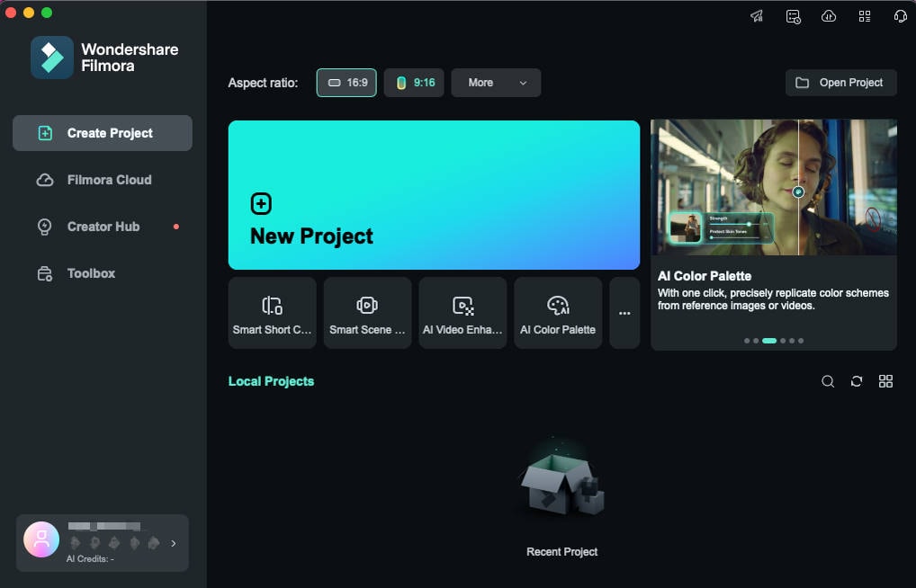Go to second banner carousel dot
Viewport: 916px width, 588px height.
[756, 341]
